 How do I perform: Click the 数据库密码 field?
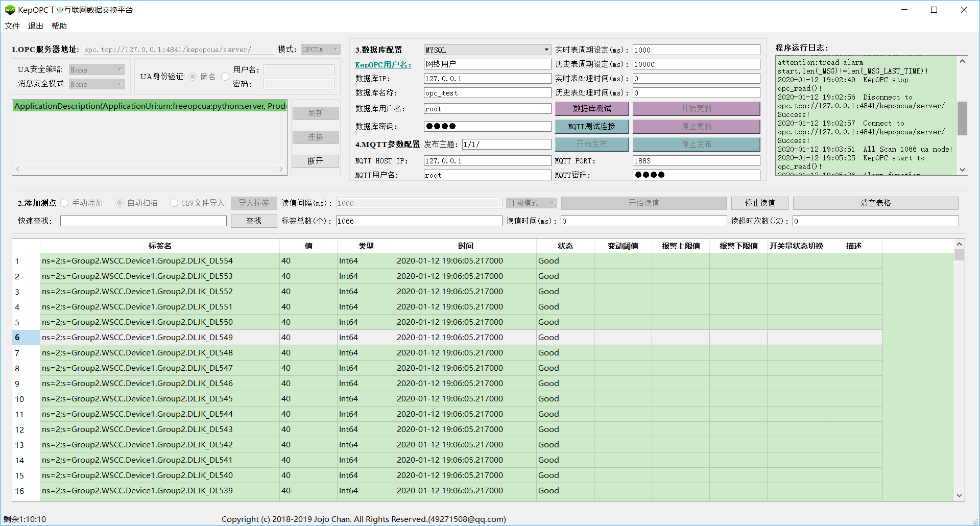point(488,126)
